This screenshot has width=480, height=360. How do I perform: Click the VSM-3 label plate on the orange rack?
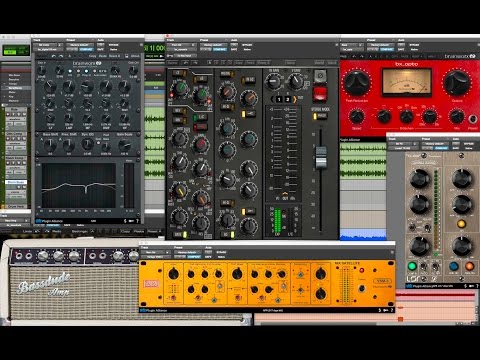tap(382, 281)
